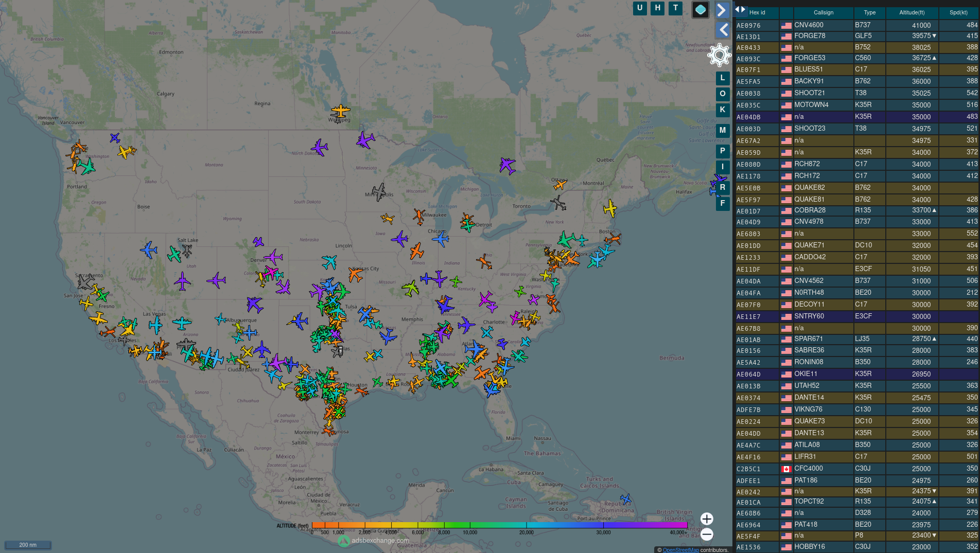Collapse sidebar with left chevron arrow

click(x=723, y=30)
